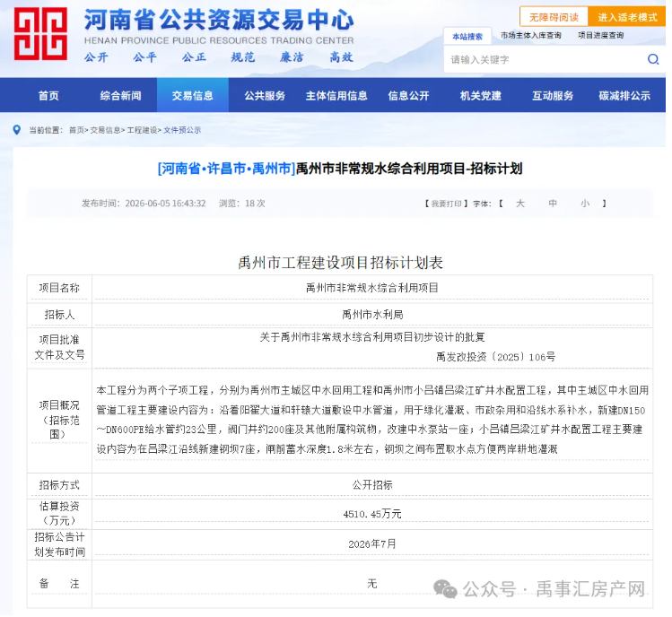Viewport: 672px width, 617px height.
Task: Go to 公共服务 in the navigation bar
Action: (x=265, y=96)
